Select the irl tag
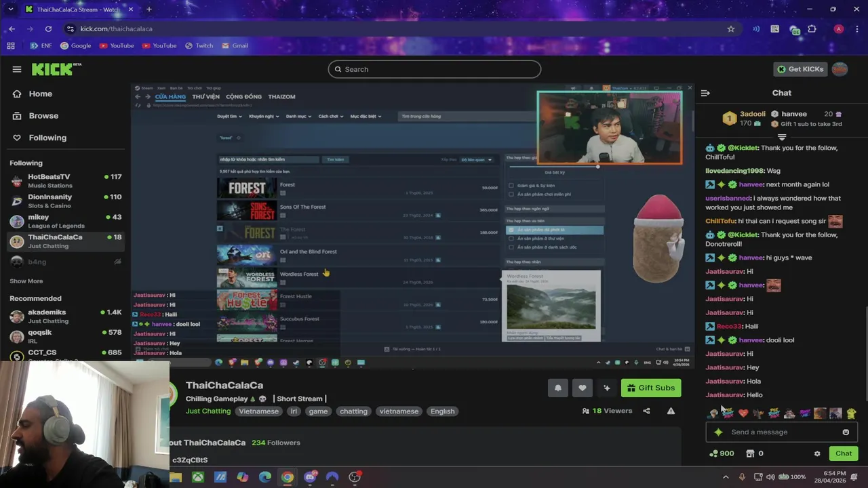The width and height of the screenshot is (868, 488). pyautogui.click(x=294, y=411)
